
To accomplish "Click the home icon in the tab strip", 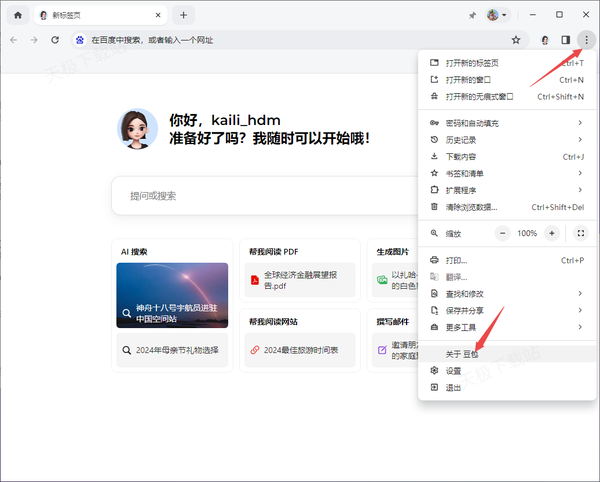I will point(17,15).
